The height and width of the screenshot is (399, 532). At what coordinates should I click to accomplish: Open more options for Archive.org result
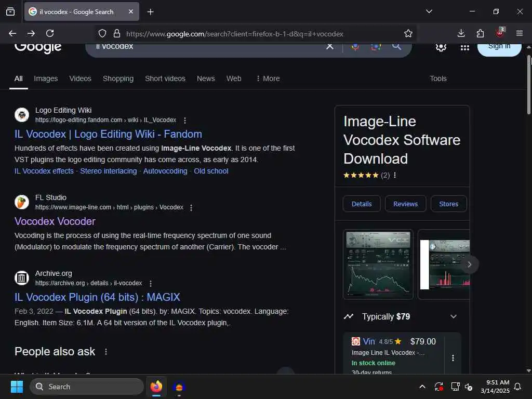151,283
